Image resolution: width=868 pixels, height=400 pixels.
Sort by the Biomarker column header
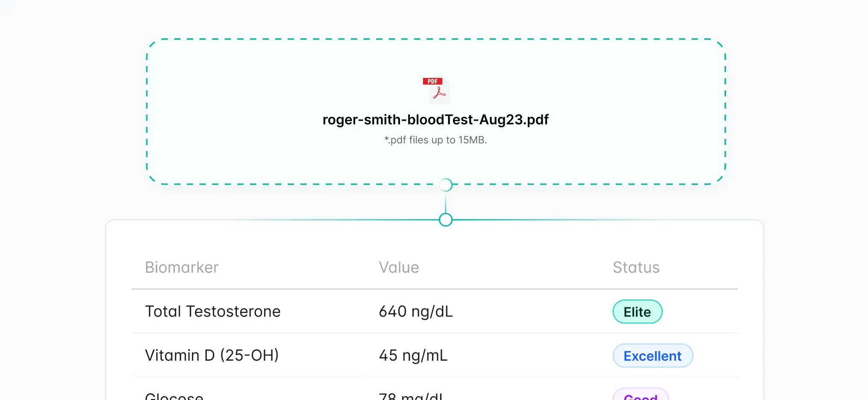point(182,267)
